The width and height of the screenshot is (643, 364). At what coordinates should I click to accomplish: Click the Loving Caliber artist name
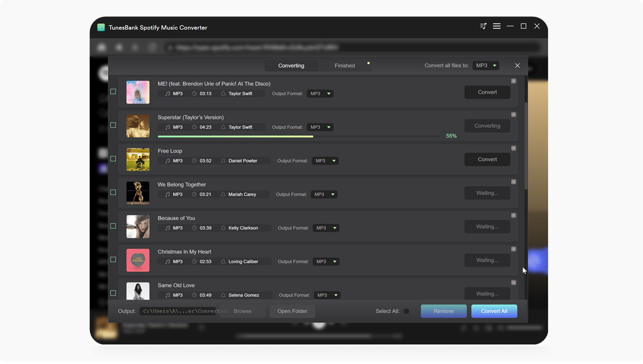point(243,261)
